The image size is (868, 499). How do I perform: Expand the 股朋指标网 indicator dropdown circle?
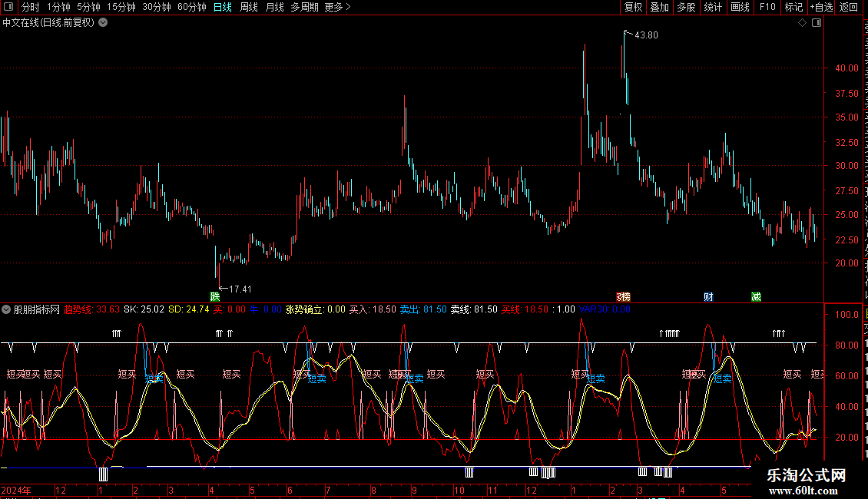click(x=6, y=310)
